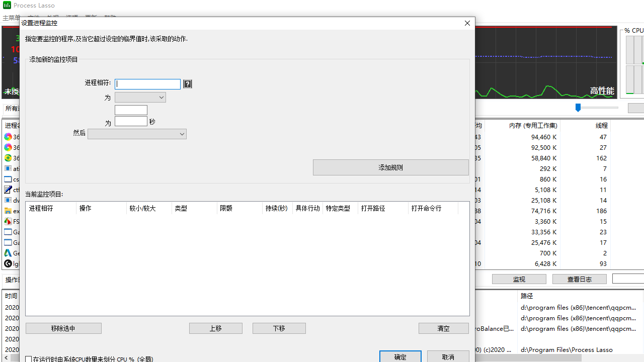Click the 360 browser colorful icon in process list
The image size is (644, 362).
point(8,137)
